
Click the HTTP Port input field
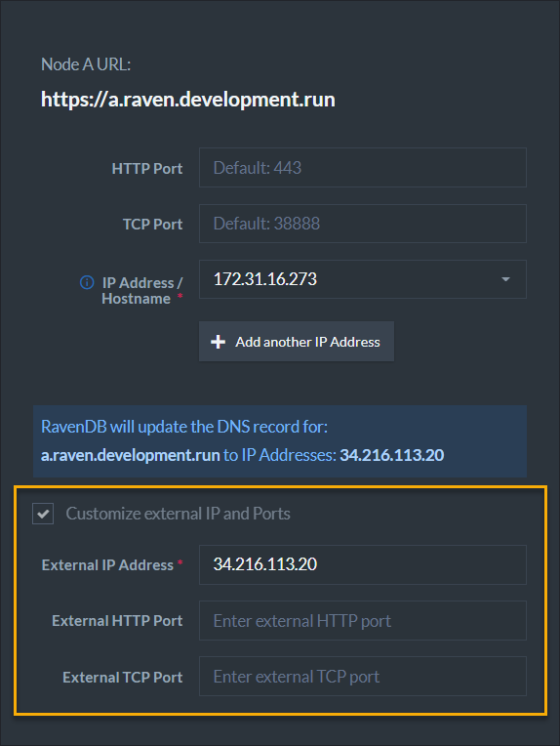point(362,168)
